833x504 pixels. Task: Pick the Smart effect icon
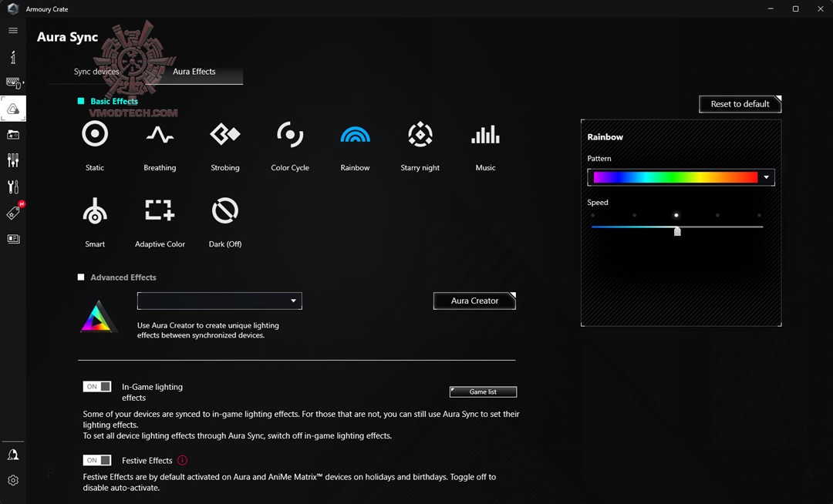(x=95, y=210)
